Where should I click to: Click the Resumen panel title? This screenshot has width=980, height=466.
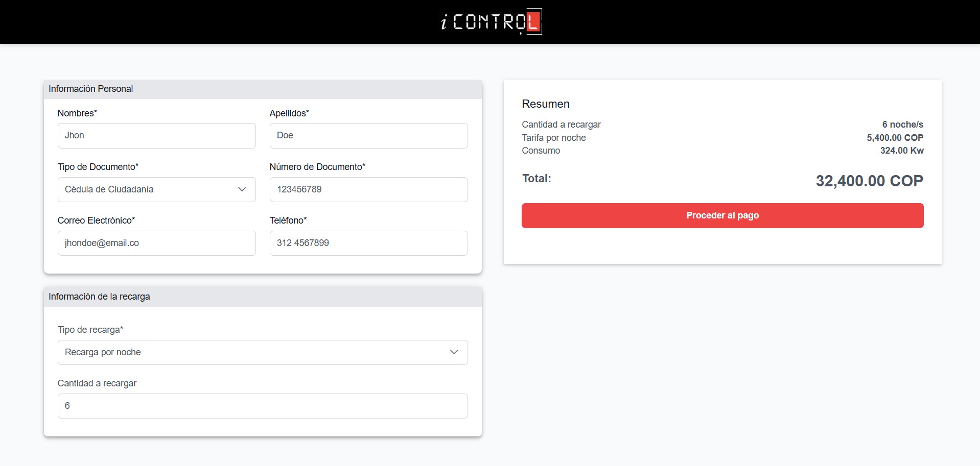pyautogui.click(x=545, y=104)
